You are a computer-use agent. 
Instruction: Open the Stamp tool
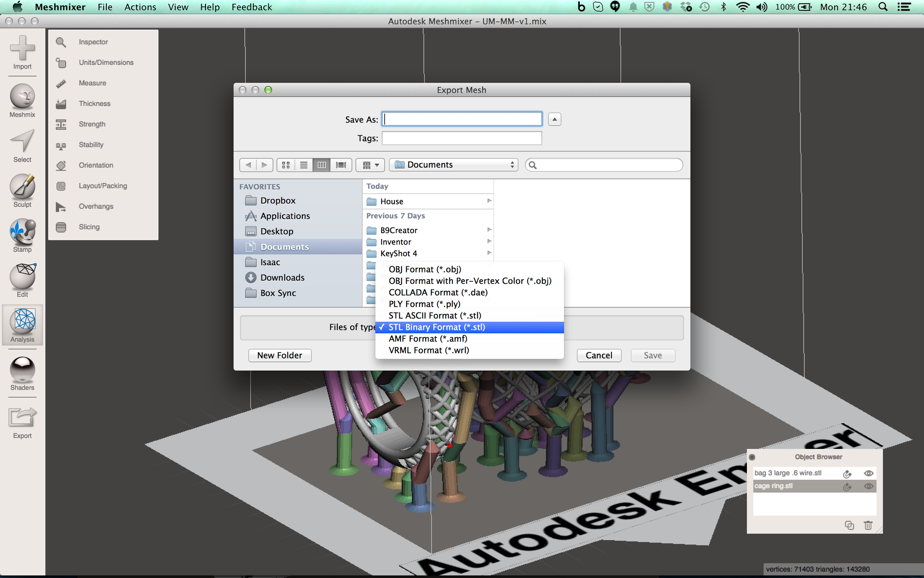click(22, 235)
